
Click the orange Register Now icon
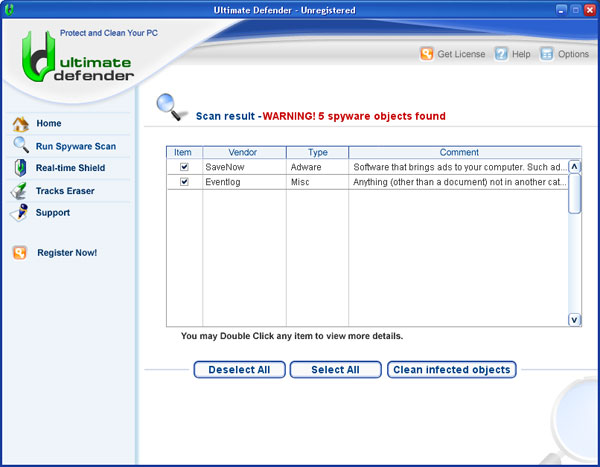tap(20, 253)
